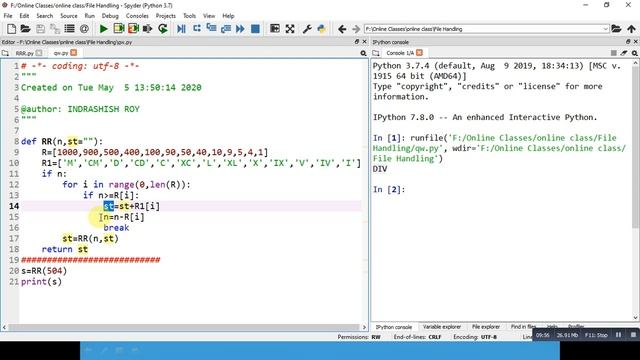640x360 pixels.
Task: Open the Tools menu
Action: click(x=189, y=16)
